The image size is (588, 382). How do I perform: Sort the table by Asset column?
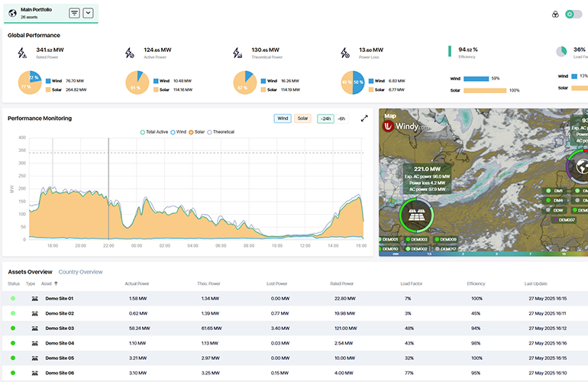click(50, 283)
